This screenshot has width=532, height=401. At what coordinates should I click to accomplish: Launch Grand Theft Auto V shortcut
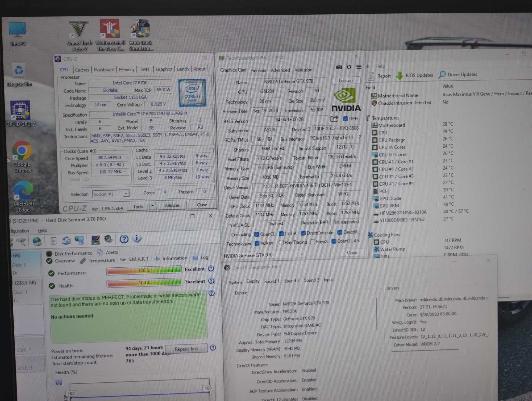coord(79,36)
